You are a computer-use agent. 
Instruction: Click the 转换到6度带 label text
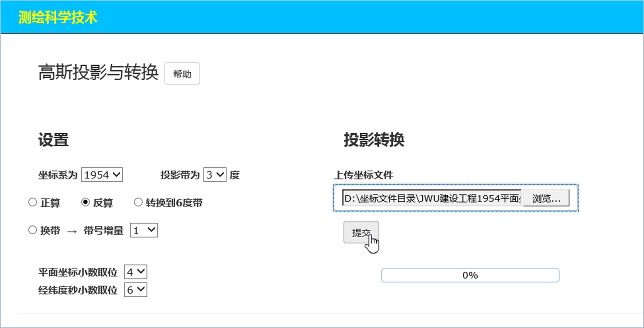pyautogui.click(x=174, y=203)
